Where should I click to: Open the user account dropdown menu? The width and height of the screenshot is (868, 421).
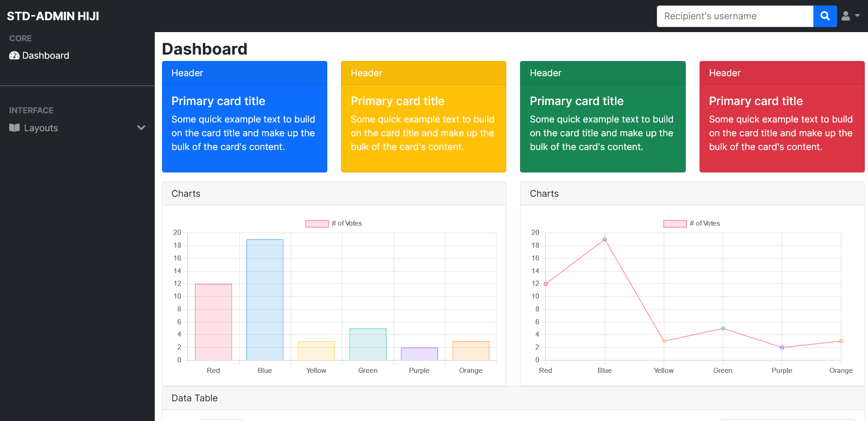pyautogui.click(x=851, y=16)
